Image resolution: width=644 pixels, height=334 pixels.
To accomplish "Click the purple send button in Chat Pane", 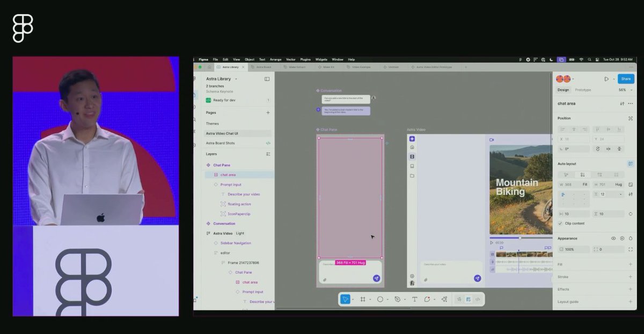I will coord(376,278).
